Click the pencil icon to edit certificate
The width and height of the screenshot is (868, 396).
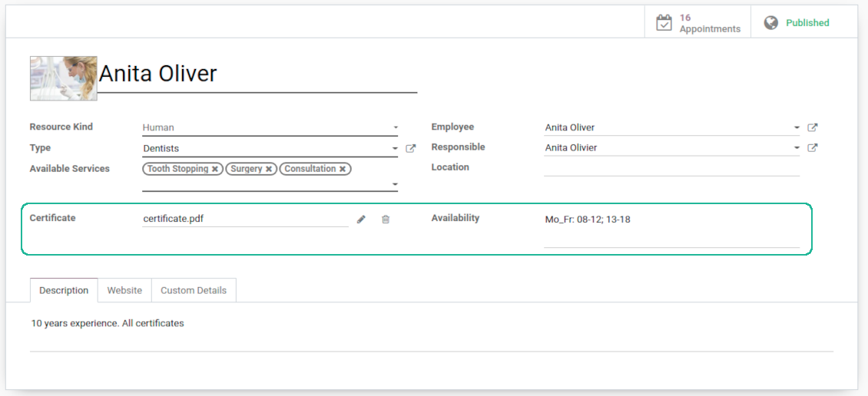(x=361, y=219)
